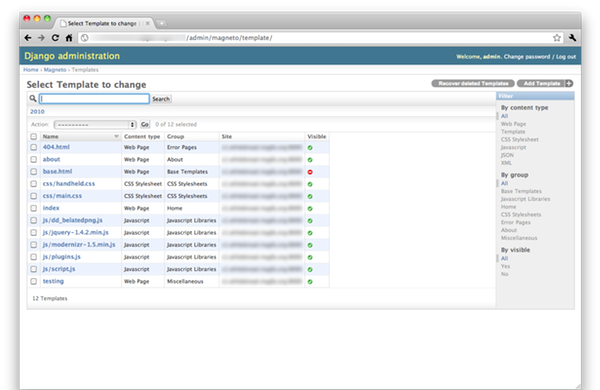Open the js/modernizr-1.5.min.js template
Viewport: 600px width, 390px height.
[x=79, y=245]
